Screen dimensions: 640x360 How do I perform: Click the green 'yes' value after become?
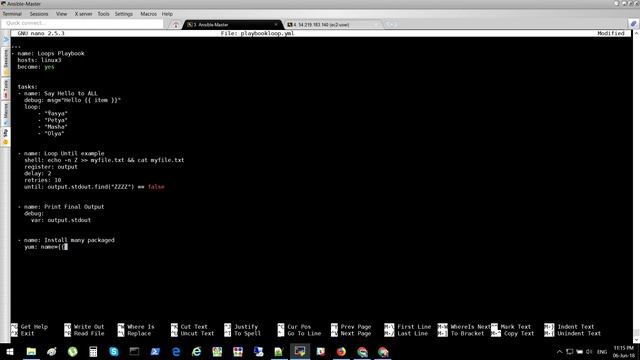click(49, 67)
